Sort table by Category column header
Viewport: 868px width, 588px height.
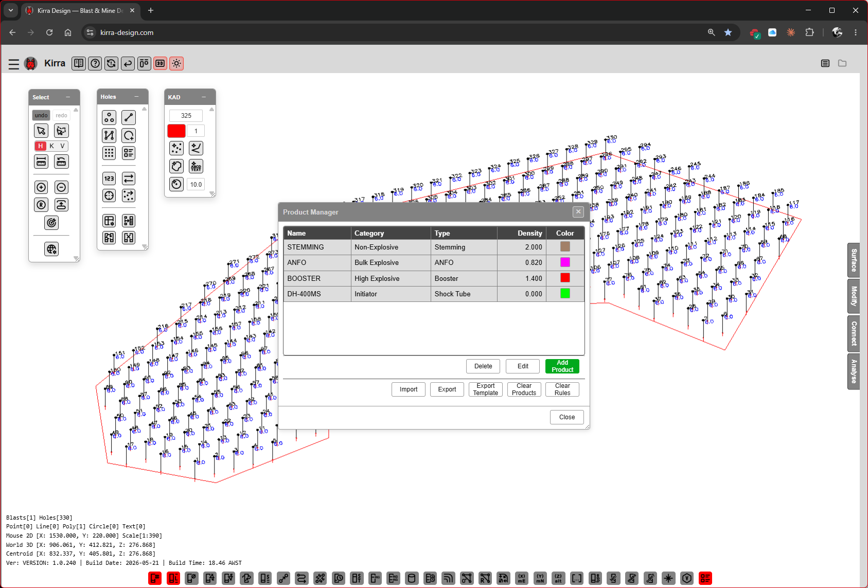[x=391, y=233]
